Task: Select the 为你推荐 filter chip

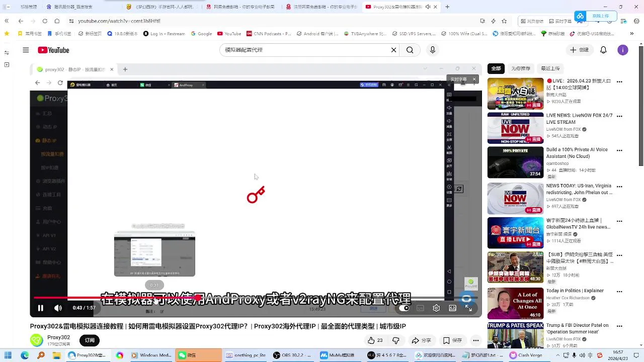Action: click(x=521, y=68)
